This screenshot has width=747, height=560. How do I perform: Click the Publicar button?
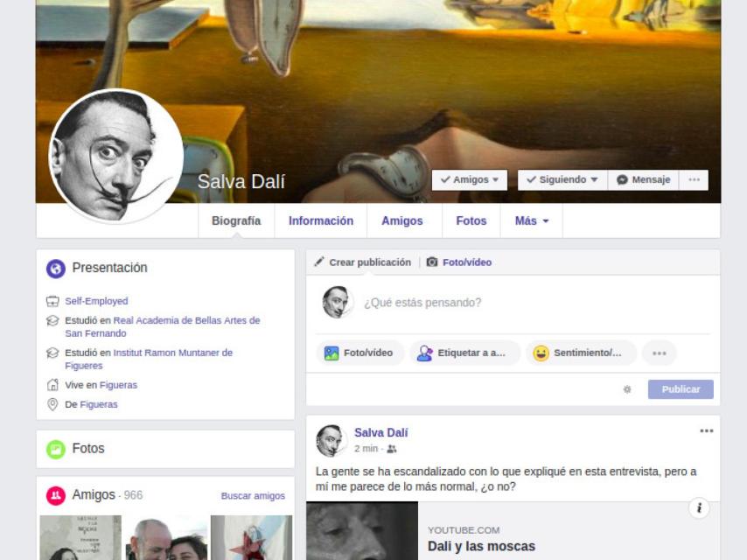pos(681,389)
